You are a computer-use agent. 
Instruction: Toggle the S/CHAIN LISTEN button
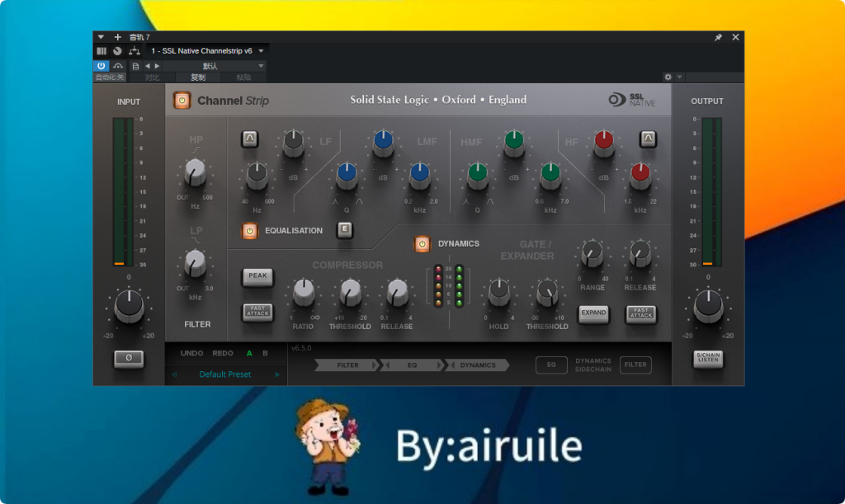(708, 358)
